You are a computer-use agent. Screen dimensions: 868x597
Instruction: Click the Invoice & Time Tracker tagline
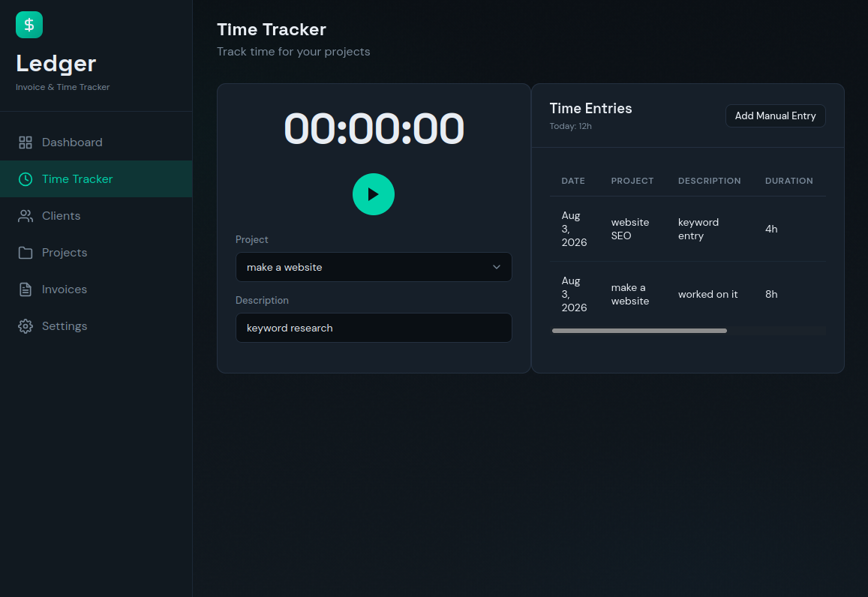62,87
